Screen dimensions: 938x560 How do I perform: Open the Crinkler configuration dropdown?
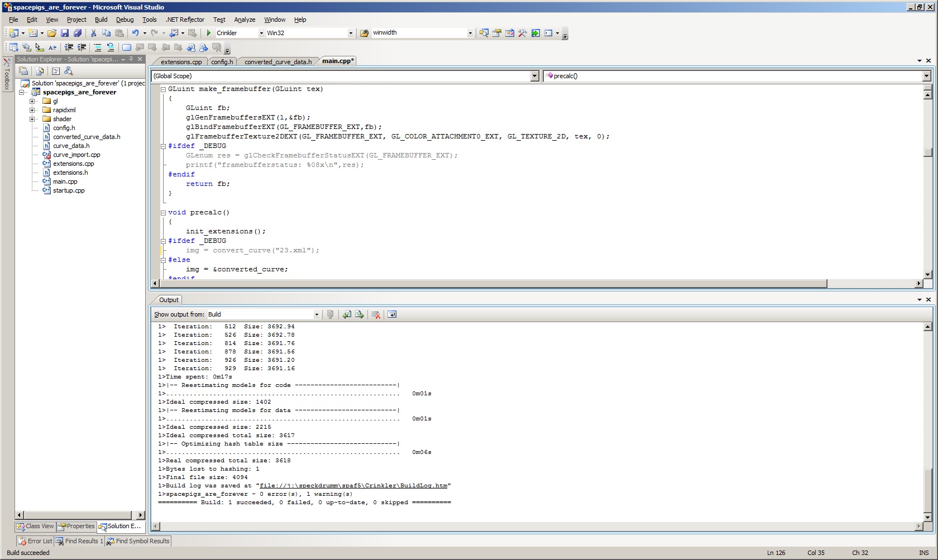[x=261, y=33]
